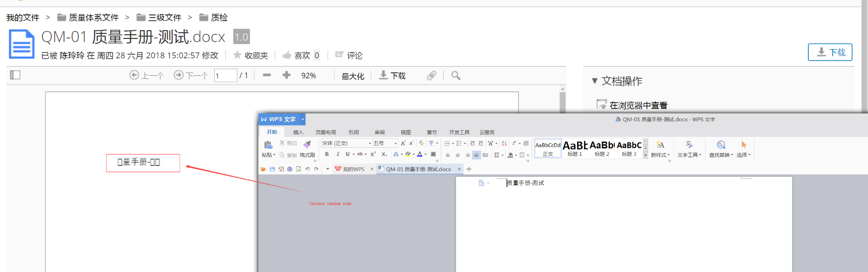Click the 在浏览器中查看 link
868x272 pixels.
pos(638,105)
